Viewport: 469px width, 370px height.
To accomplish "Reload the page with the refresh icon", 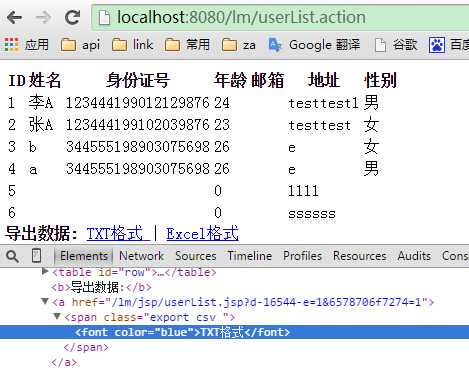I will [x=72, y=17].
